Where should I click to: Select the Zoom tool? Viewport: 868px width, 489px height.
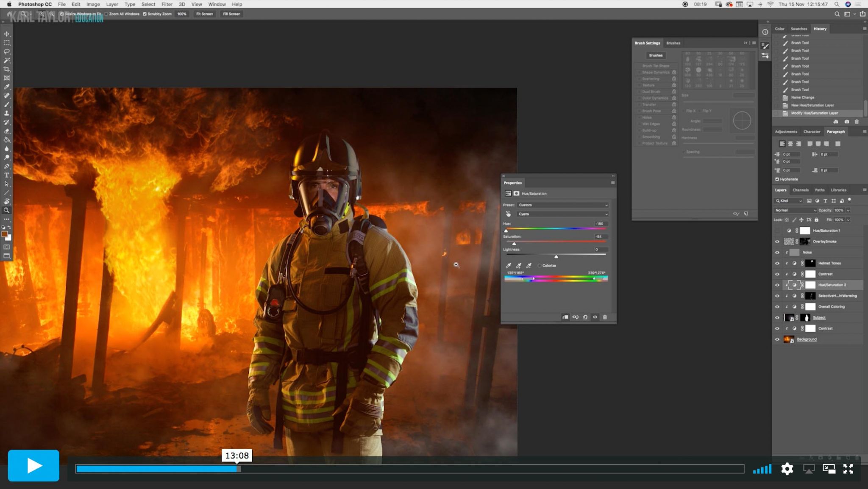[x=6, y=210]
